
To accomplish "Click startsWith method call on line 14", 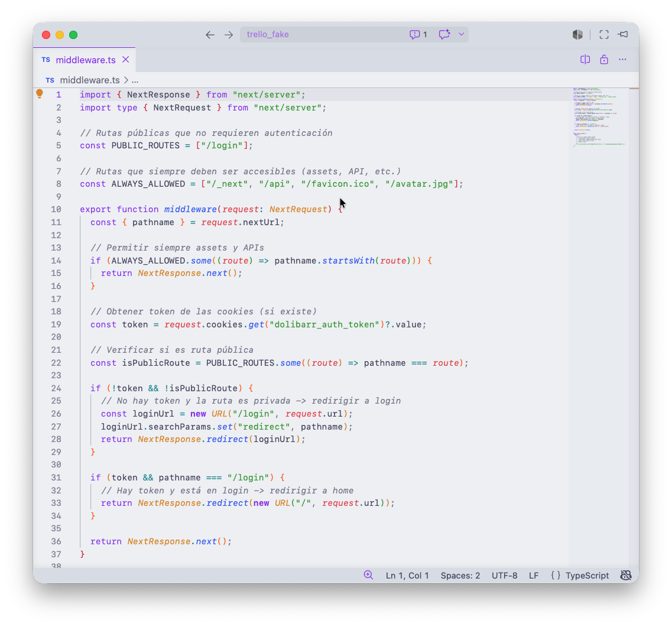I will pos(349,261).
